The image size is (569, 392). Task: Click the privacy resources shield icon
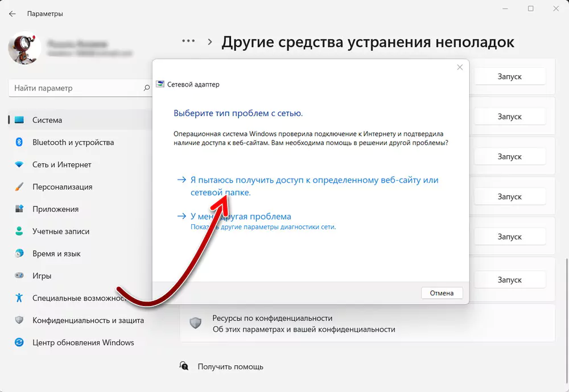pos(196,323)
